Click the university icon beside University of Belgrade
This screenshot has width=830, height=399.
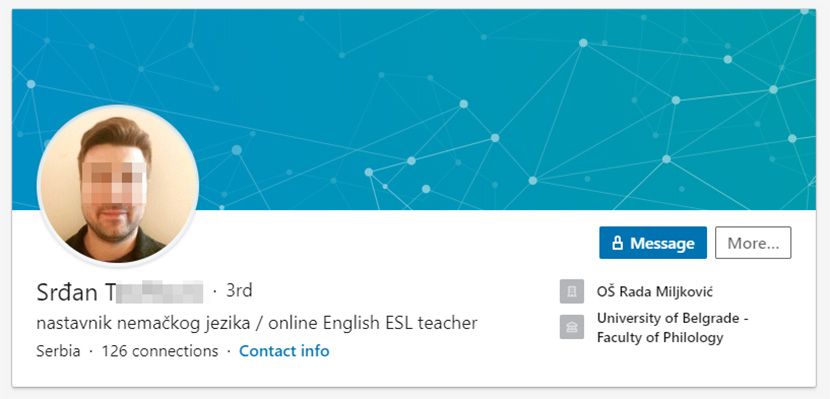point(572,328)
